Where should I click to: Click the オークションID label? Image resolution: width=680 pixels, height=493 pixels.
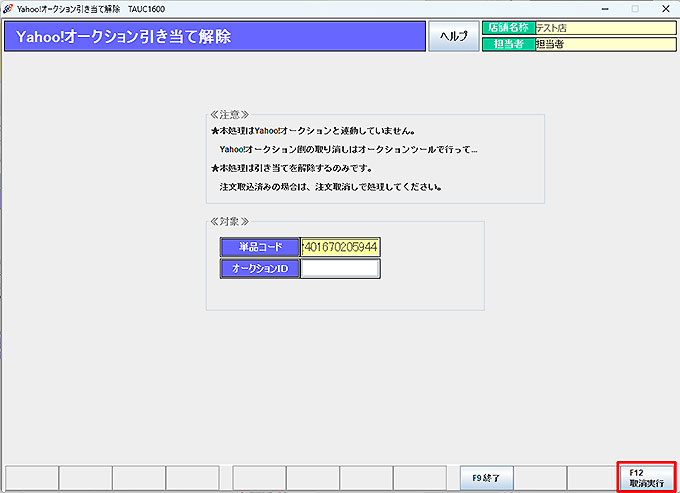[260, 268]
